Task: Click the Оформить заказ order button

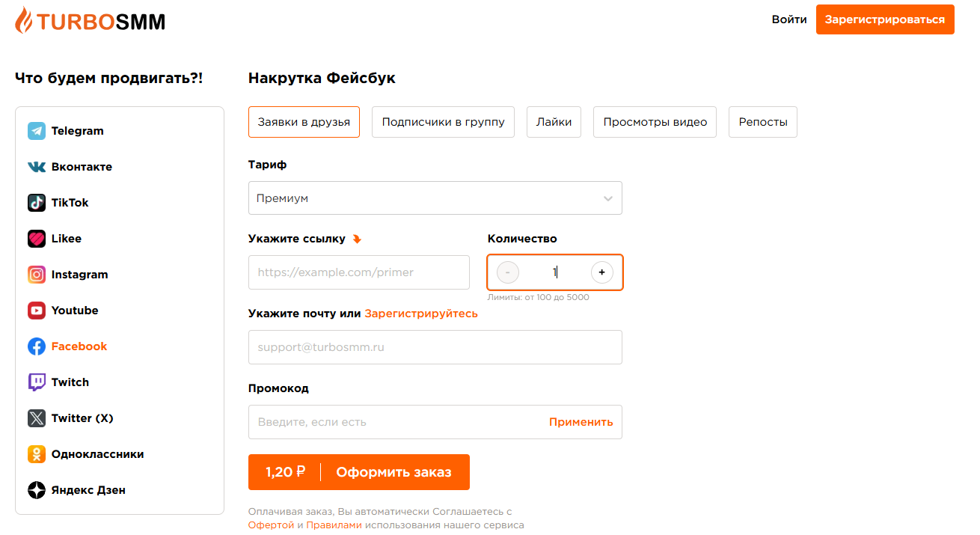Action: coord(359,472)
